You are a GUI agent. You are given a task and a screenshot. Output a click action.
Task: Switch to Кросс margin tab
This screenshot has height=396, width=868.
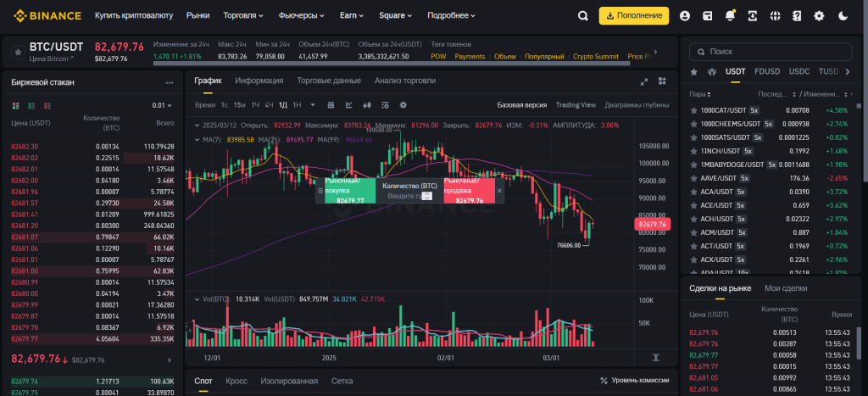click(x=236, y=381)
